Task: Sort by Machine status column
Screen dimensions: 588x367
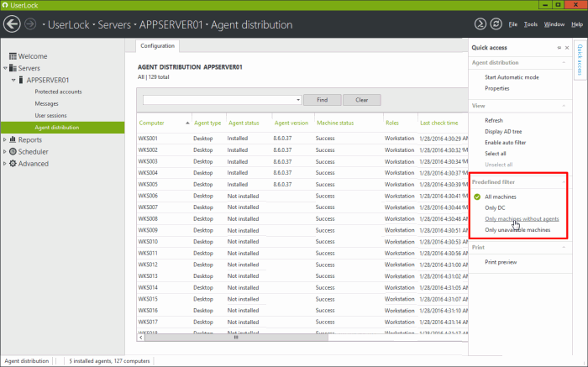Action: 335,123
